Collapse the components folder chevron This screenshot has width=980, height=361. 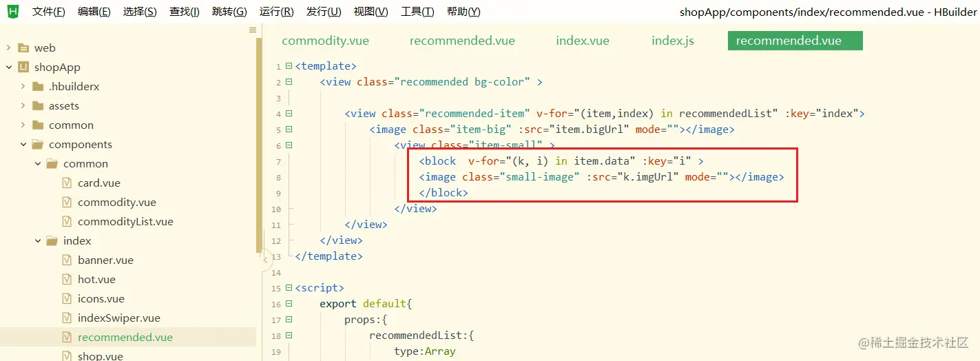23,144
